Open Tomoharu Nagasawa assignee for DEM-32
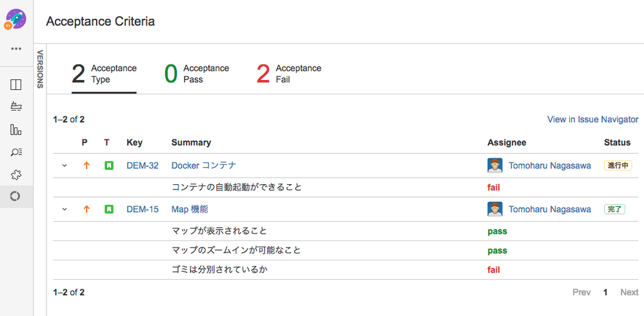 tap(550, 166)
